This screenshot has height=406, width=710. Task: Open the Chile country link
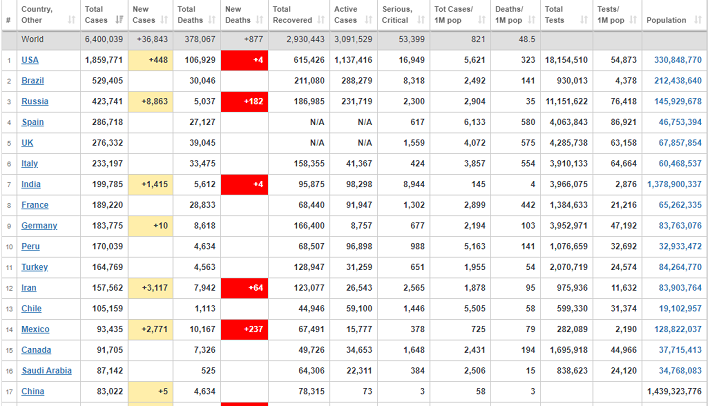tap(31, 308)
